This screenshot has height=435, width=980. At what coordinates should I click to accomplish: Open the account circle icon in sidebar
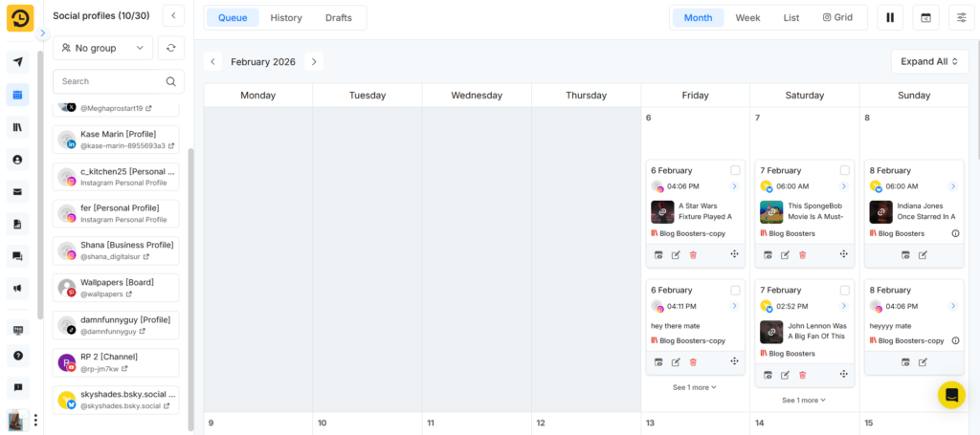click(17, 160)
